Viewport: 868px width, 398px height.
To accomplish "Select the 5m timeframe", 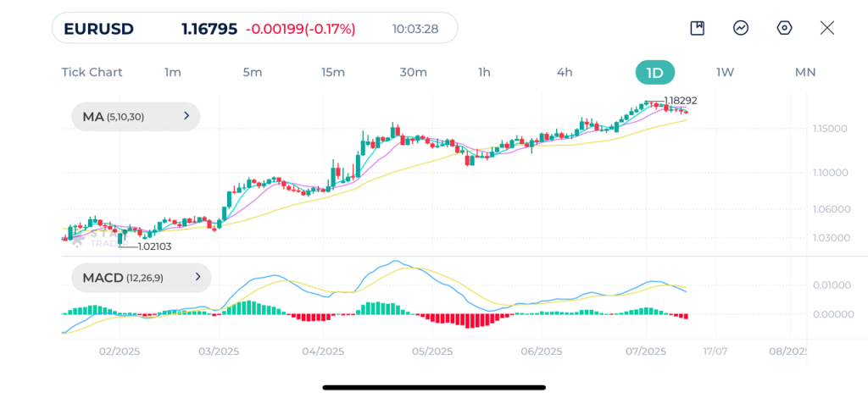I will (x=253, y=72).
